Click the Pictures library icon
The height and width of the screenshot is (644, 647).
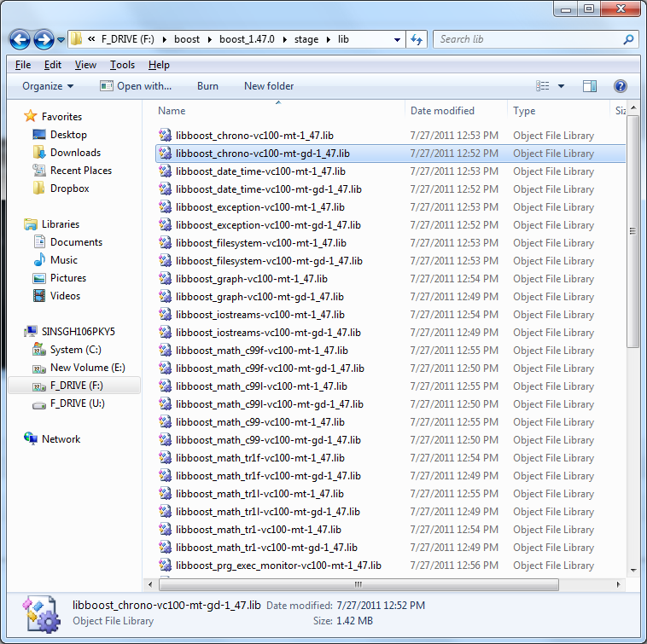[39, 278]
